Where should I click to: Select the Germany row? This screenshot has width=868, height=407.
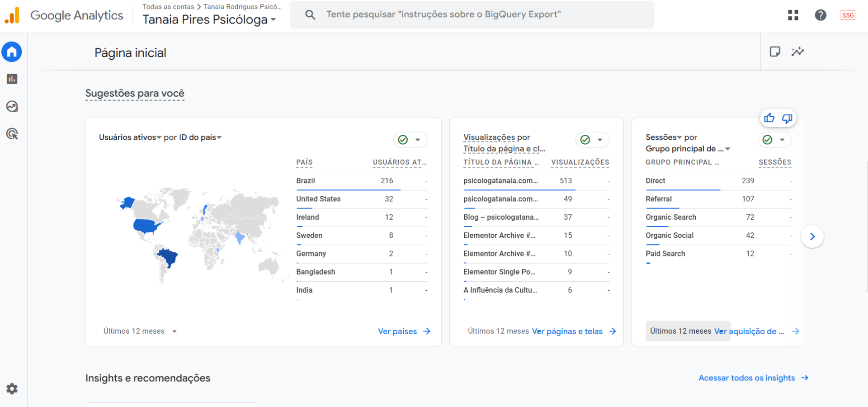(362, 254)
